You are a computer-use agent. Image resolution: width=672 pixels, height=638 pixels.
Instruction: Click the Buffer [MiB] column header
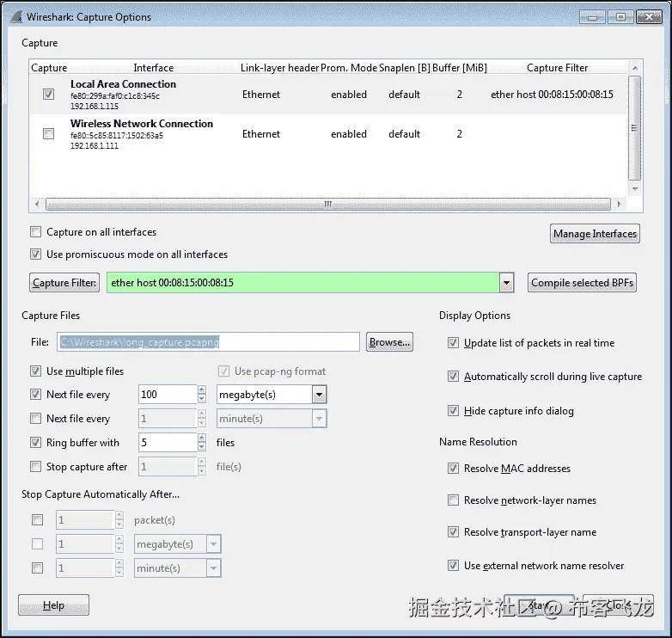[x=460, y=68]
